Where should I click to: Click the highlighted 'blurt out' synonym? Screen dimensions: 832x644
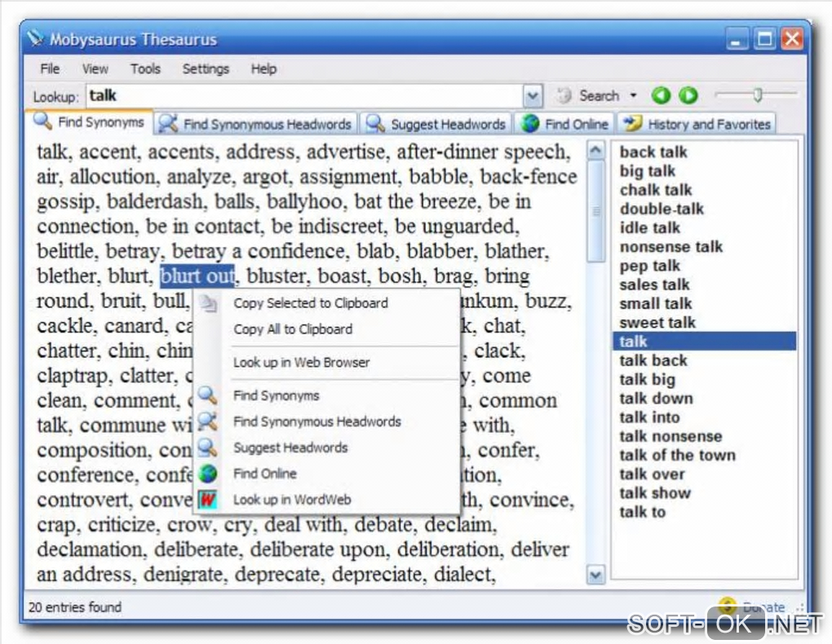[x=197, y=276]
